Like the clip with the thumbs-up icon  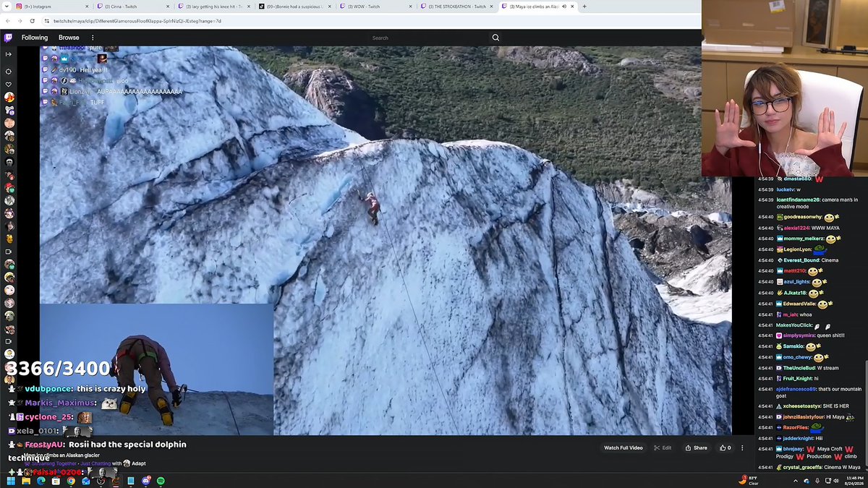click(723, 448)
